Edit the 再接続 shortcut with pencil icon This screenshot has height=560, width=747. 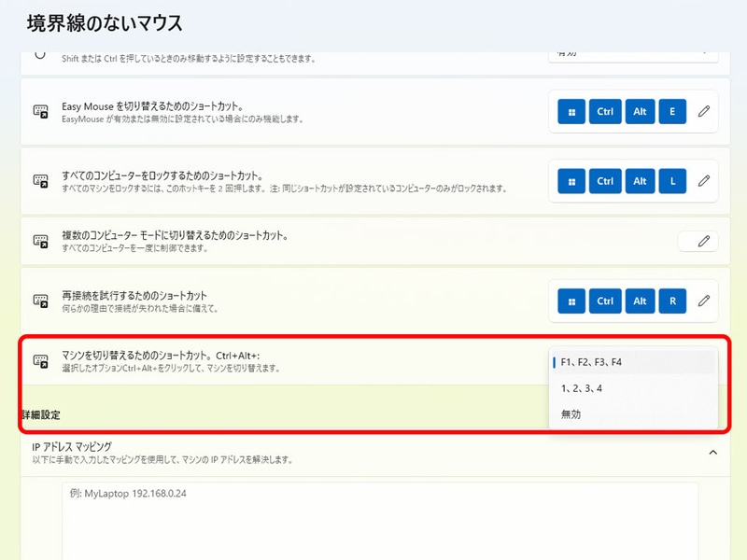click(704, 301)
